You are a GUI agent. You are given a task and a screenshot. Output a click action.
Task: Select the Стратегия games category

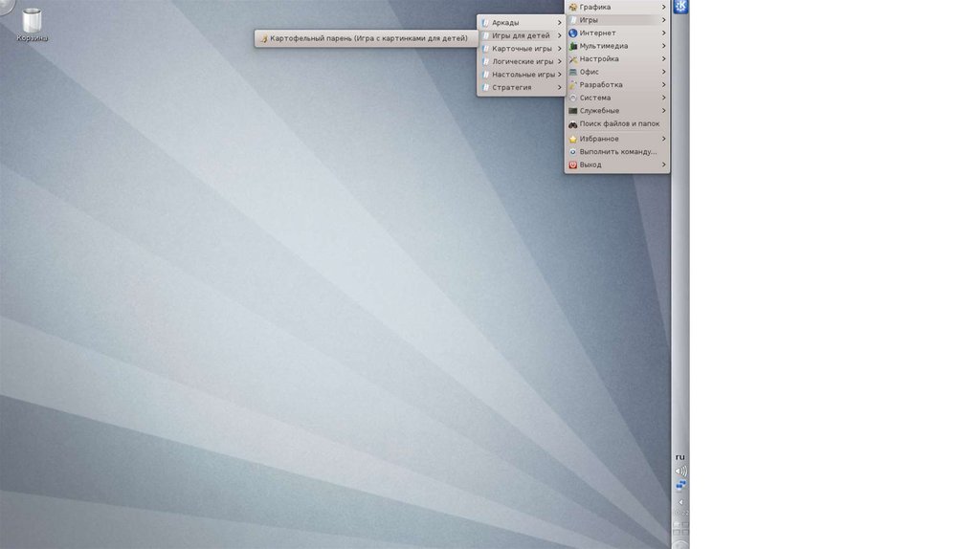click(511, 87)
